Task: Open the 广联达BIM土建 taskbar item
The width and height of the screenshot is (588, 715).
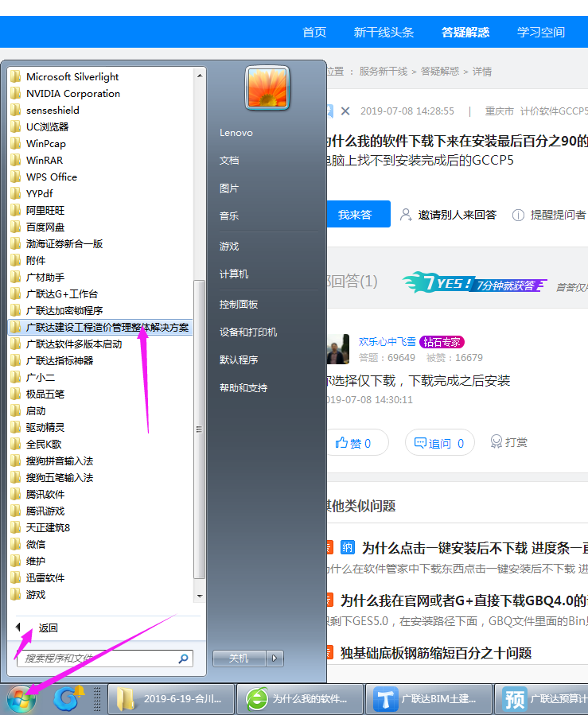Action: coord(429,699)
